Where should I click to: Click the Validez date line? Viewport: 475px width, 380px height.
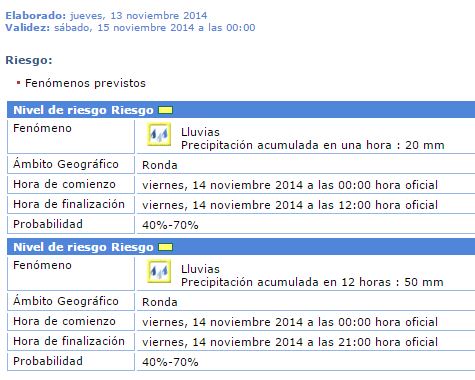pos(130,28)
